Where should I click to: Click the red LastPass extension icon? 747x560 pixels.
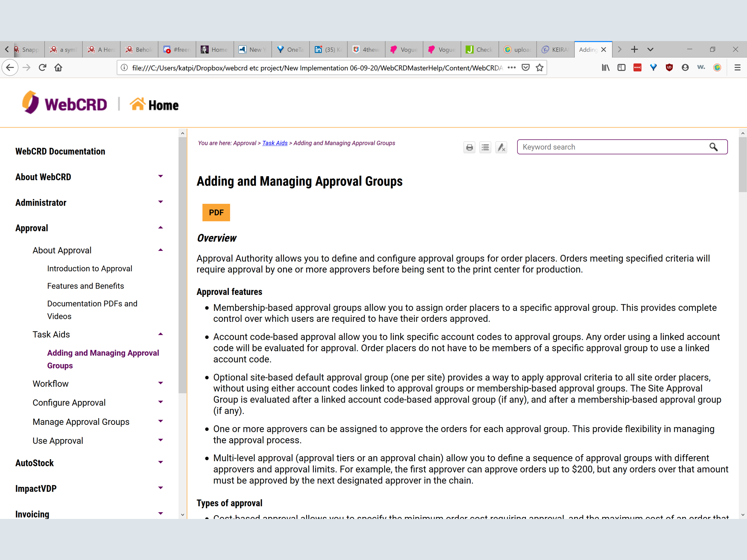pos(638,68)
